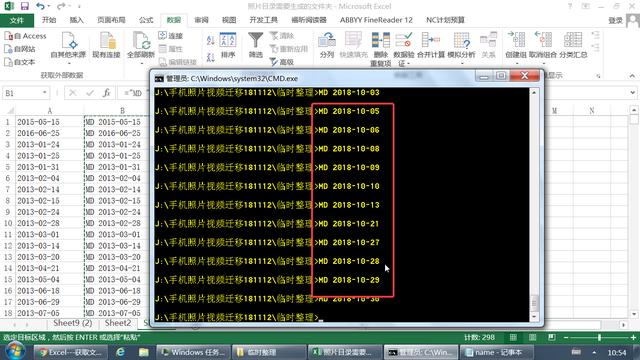Switch to Sheet9 (2) tab

(x=73, y=323)
